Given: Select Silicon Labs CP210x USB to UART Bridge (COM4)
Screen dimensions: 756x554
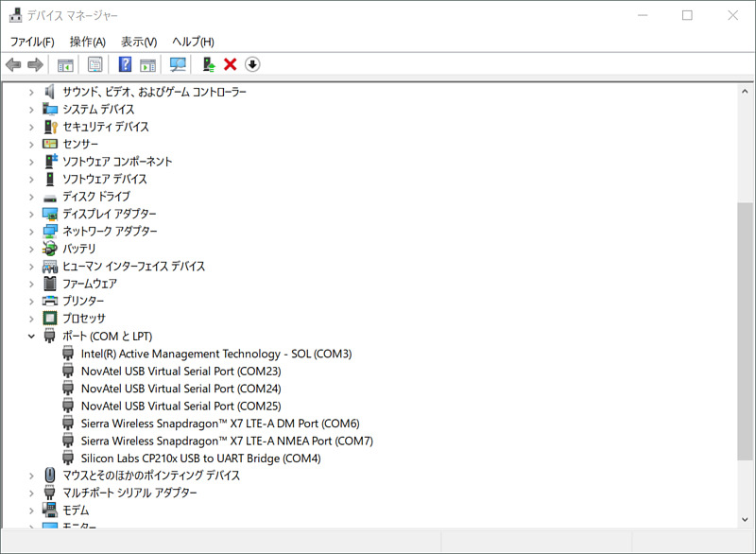Looking at the screenshot, I should point(200,459).
